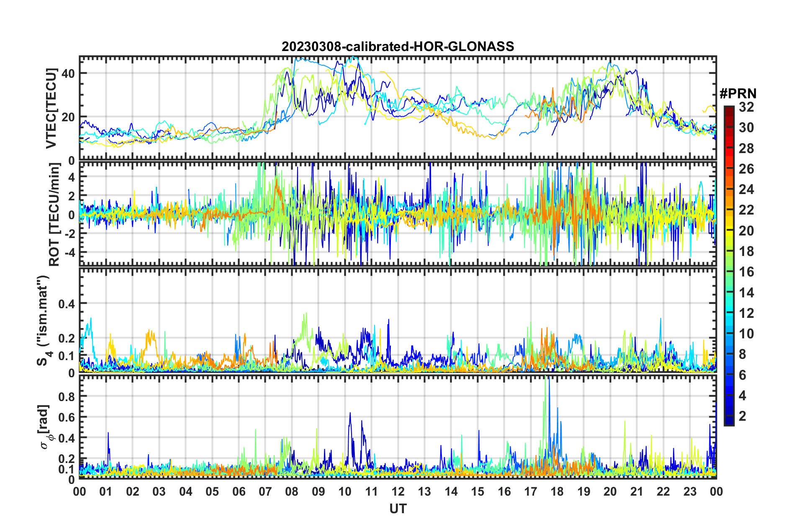Click the plot title 20230308-calibrated-HOR-GLONASS
Viewport: 796px width, 532px height.
[398, 46]
